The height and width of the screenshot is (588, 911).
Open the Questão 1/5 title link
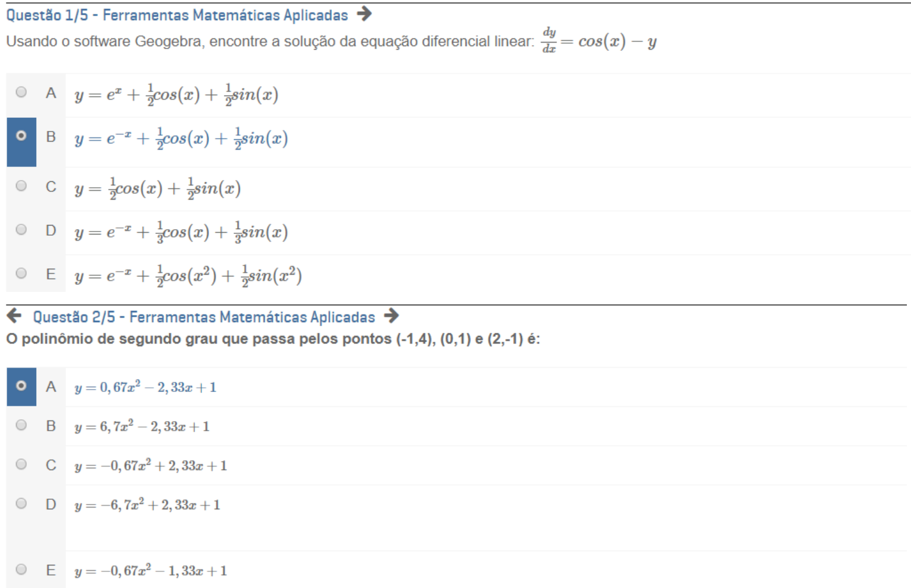[177, 15]
